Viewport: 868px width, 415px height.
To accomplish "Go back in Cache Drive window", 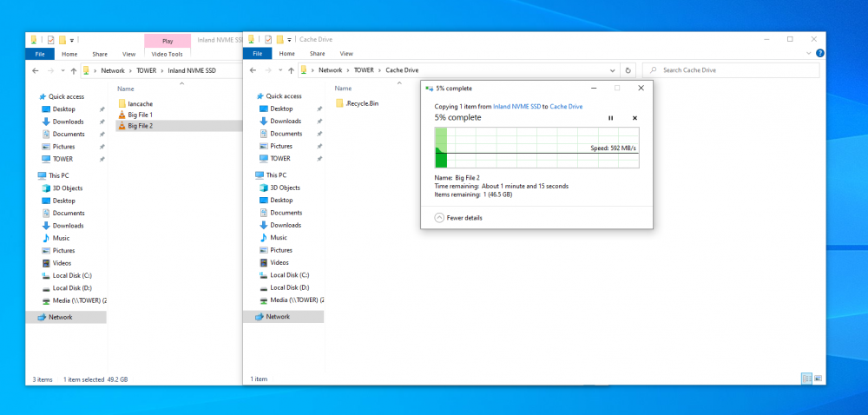I will [253, 70].
